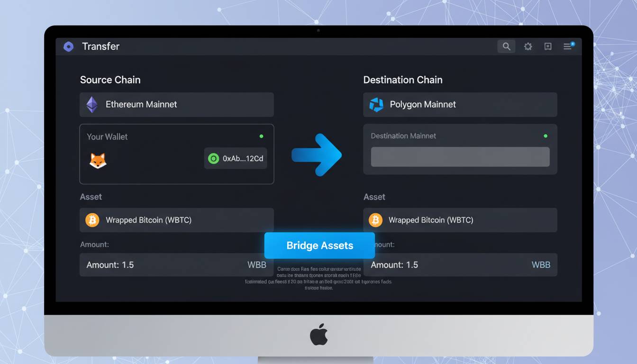The image size is (637, 364).
Task: Open the Polygon Mainnet destination chain dropdown
Action: tap(460, 105)
